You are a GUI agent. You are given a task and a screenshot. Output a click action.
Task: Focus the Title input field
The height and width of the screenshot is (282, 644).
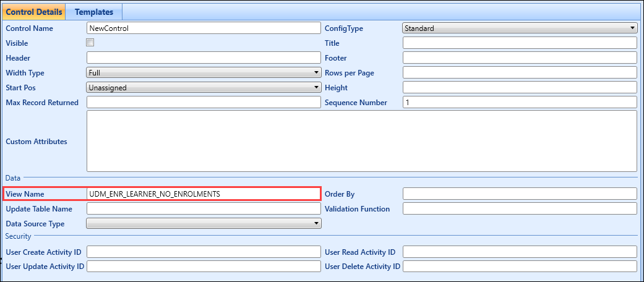click(x=519, y=43)
